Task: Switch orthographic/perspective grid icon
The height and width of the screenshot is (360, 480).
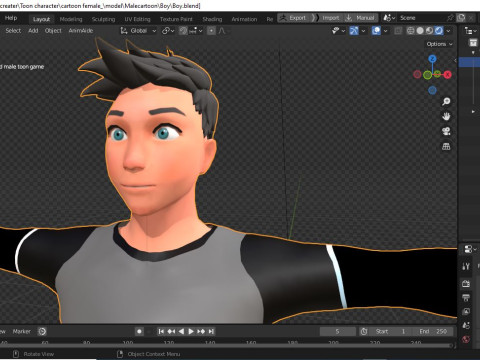Action: 446,146
